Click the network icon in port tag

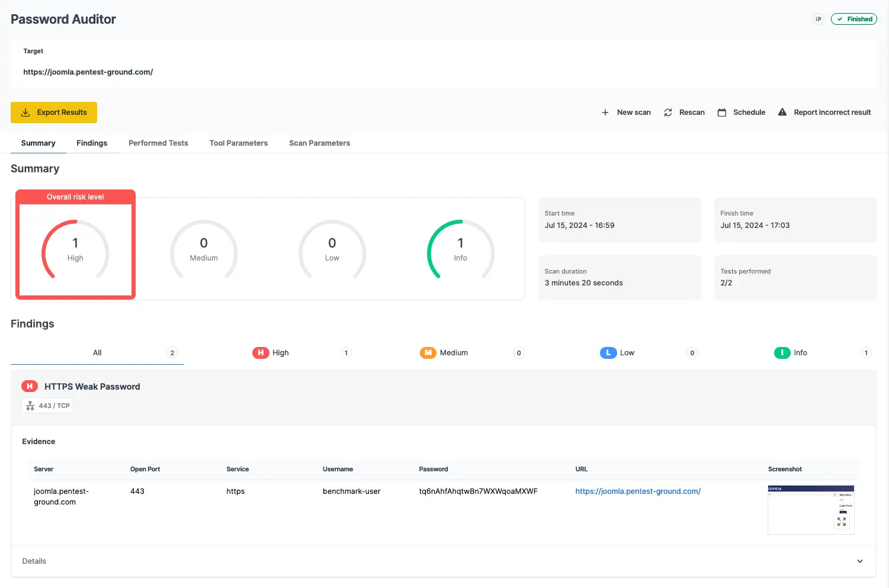(x=30, y=406)
